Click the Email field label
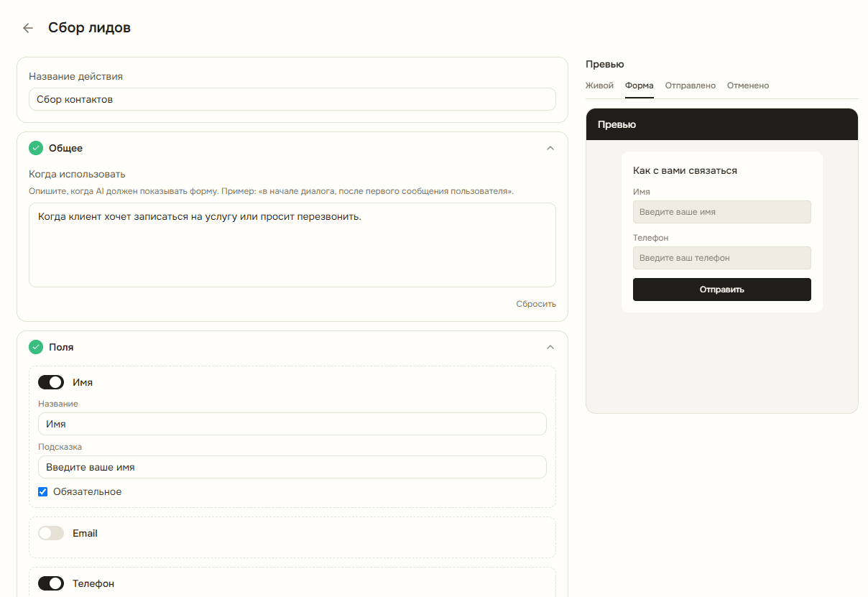The height and width of the screenshot is (597, 868). coord(85,533)
